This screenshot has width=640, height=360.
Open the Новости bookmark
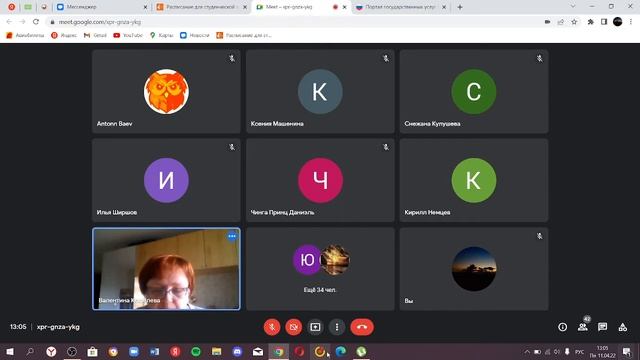pyautogui.click(x=195, y=36)
